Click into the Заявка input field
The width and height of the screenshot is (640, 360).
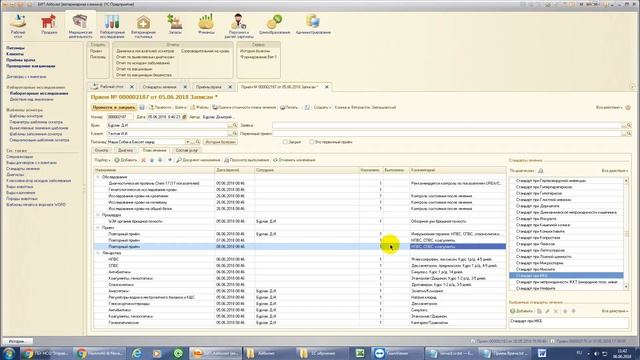click(x=448, y=125)
